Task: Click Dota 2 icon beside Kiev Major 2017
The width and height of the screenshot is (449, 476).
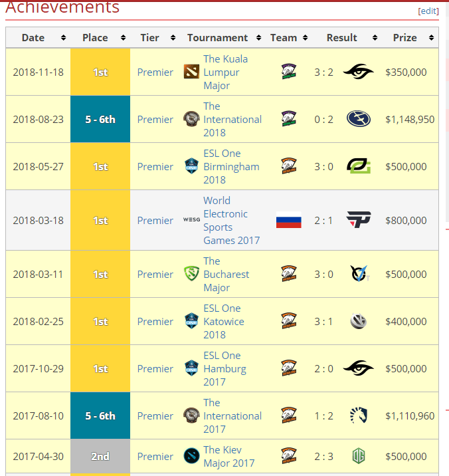Action: tap(191, 456)
